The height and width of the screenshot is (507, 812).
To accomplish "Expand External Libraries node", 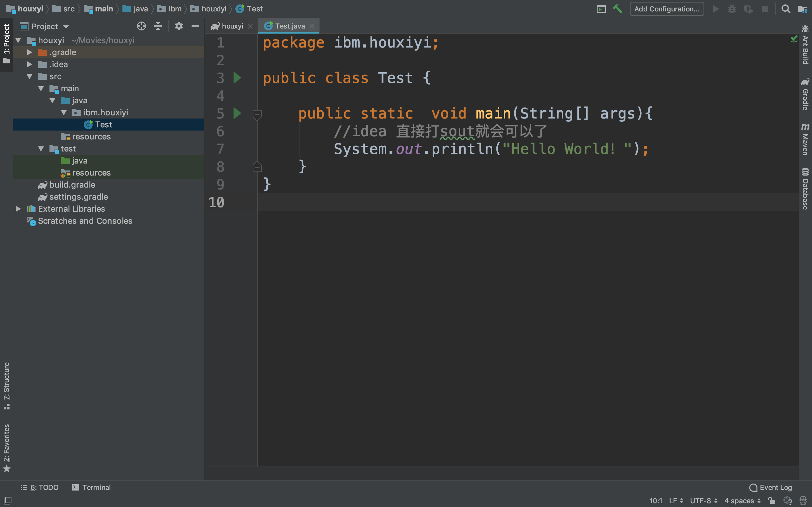I will [18, 209].
